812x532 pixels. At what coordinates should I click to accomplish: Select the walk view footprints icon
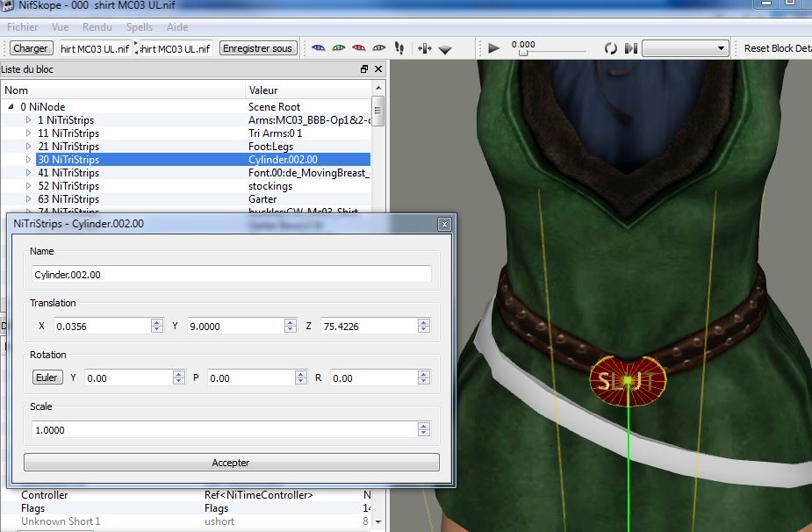(399, 48)
